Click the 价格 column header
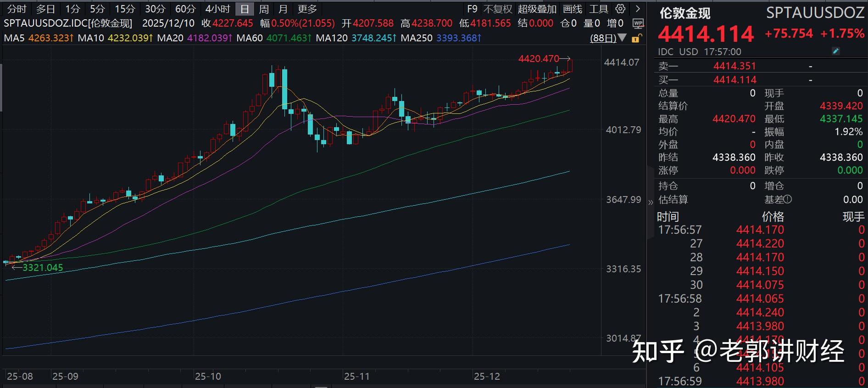 (773, 217)
